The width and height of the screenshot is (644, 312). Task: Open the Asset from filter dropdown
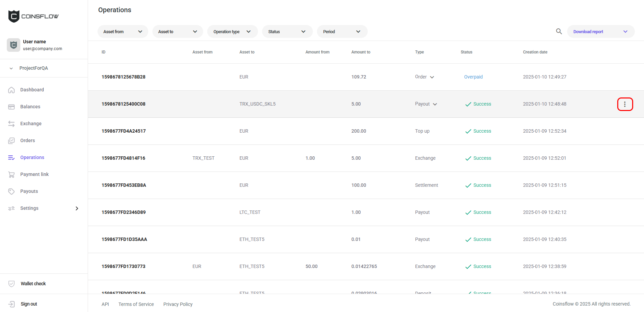tap(123, 32)
